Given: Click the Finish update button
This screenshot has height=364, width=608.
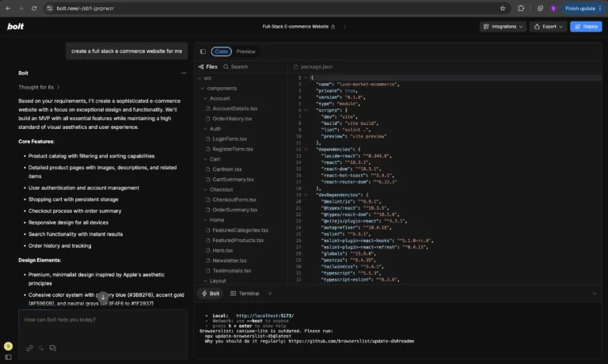Looking at the screenshot, I should pos(580,8).
